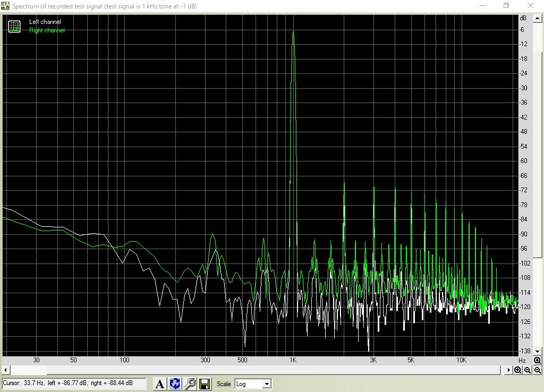The height and width of the screenshot is (392, 544).
Task: Click the green 'Right channel' legend label
Action: coord(47,30)
